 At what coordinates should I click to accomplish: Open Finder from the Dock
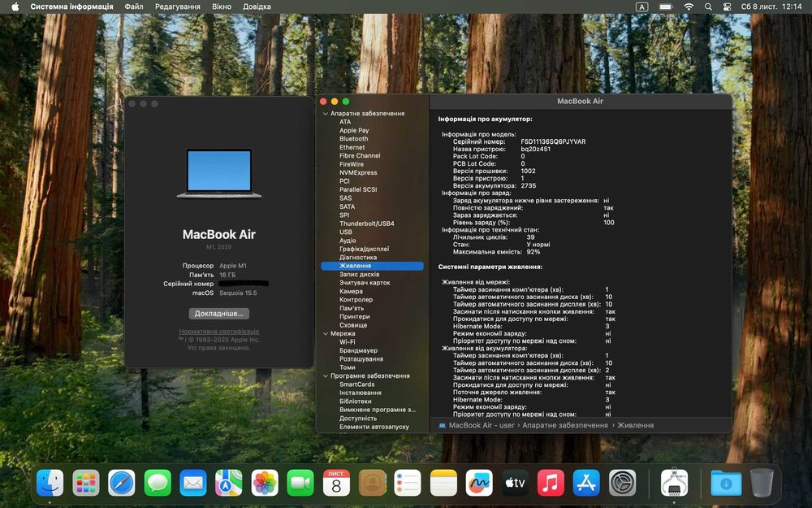(50, 483)
